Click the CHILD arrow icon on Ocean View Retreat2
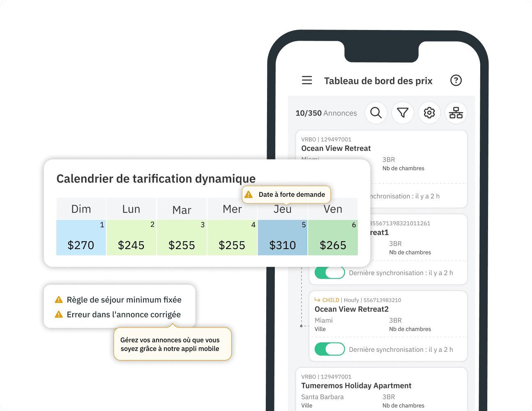The height and width of the screenshot is (411, 532). [318, 300]
